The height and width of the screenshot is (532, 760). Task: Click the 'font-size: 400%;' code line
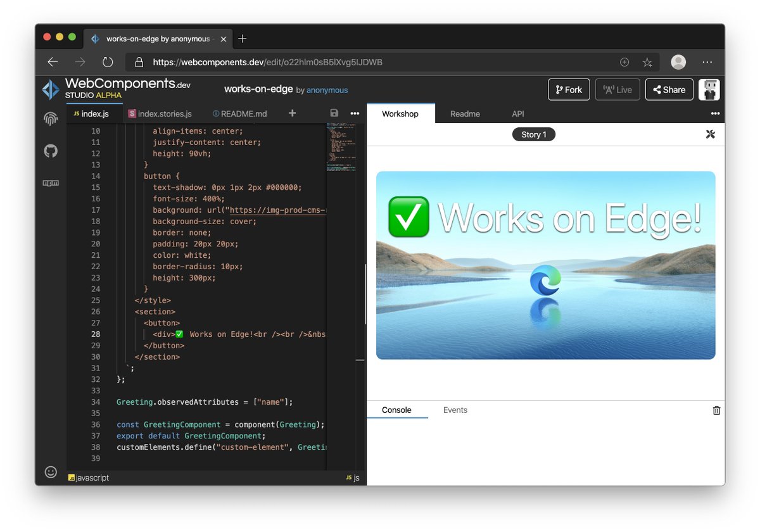click(189, 198)
